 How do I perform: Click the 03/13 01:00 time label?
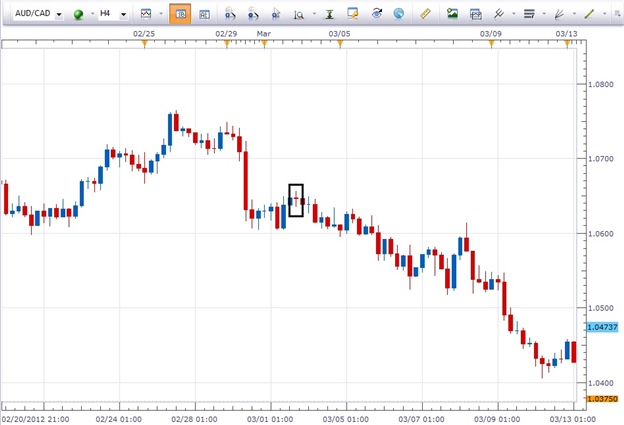(x=573, y=419)
